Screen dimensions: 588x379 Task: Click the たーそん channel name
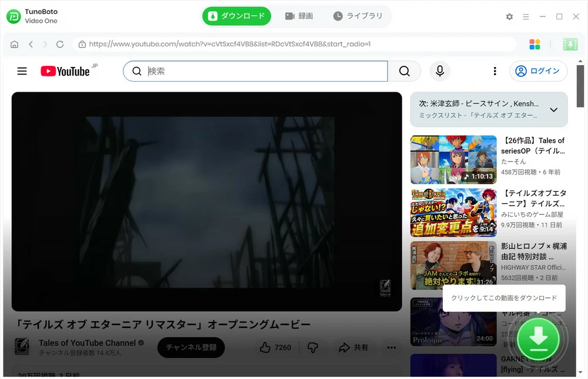click(513, 162)
